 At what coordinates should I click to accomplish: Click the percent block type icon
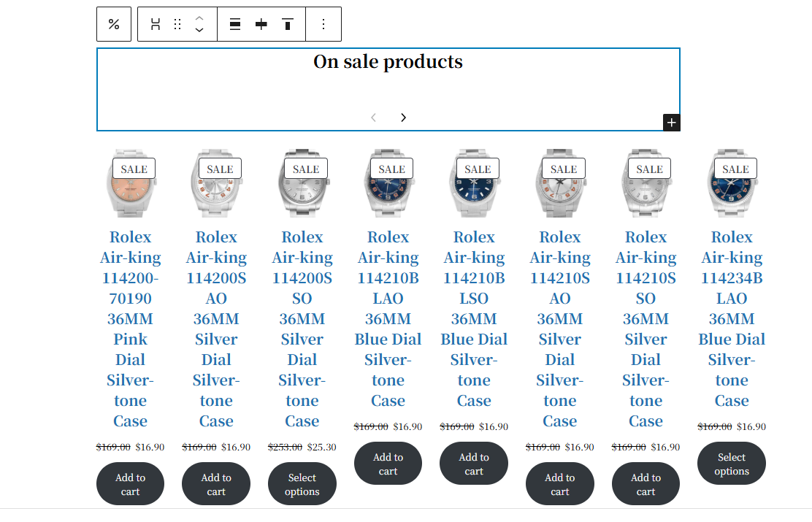point(114,23)
